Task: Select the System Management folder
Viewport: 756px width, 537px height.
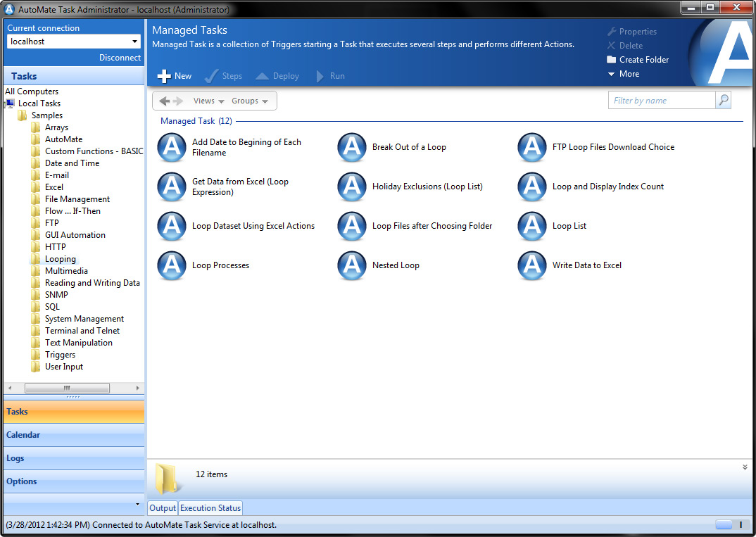Action: click(84, 319)
